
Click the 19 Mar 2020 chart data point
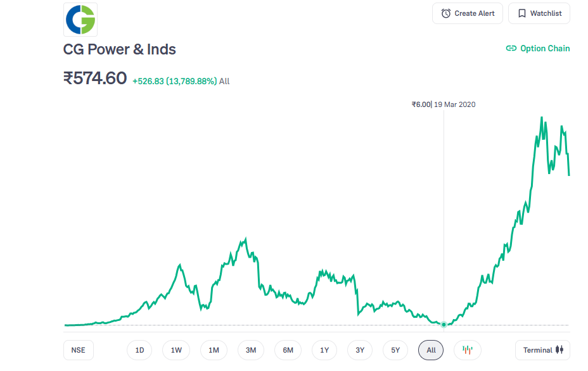pyautogui.click(x=444, y=324)
